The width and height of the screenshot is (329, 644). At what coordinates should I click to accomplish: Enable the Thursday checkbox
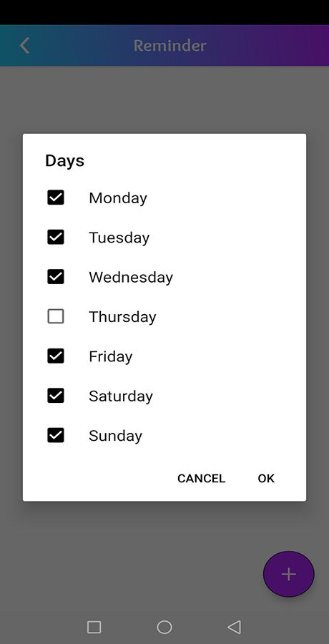click(56, 317)
